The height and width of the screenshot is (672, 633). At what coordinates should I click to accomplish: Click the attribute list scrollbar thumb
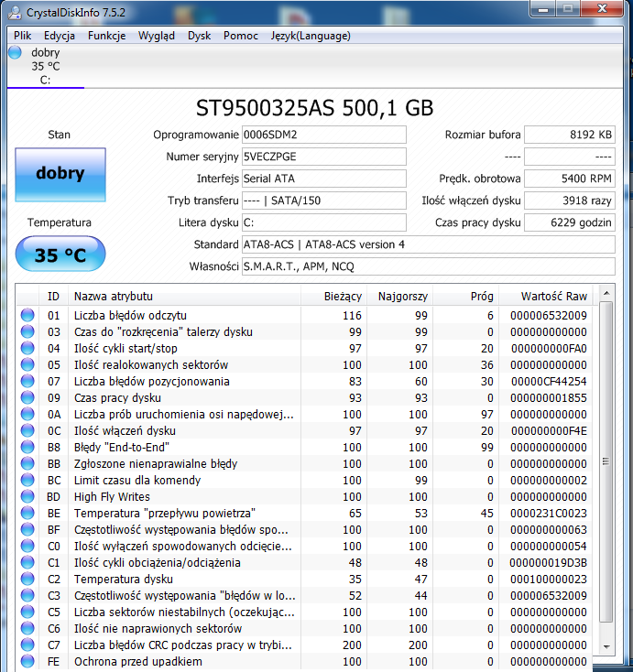pyautogui.click(x=606, y=461)
